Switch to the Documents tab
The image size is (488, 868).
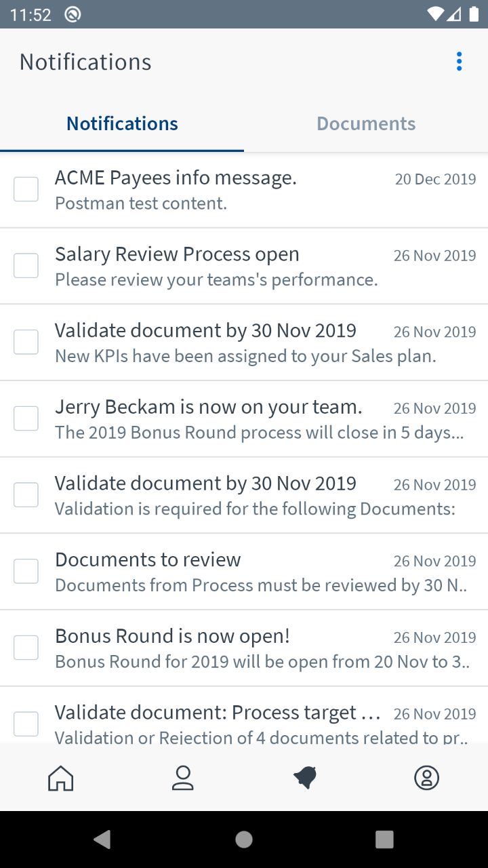366,123
